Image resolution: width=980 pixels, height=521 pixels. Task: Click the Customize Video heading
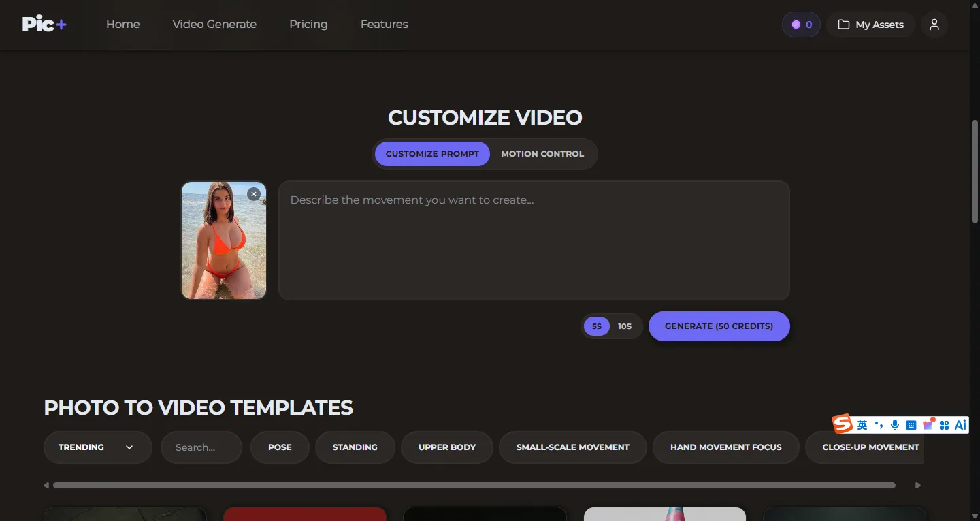point(485,117)
